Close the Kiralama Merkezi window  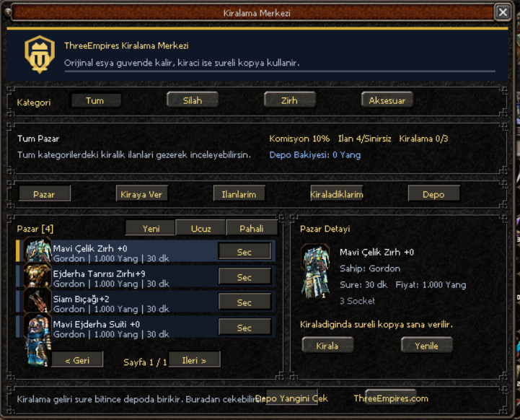503,12
